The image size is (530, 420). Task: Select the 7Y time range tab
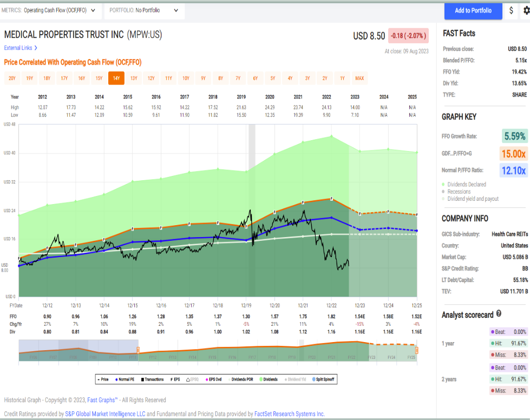coord(238,78)
